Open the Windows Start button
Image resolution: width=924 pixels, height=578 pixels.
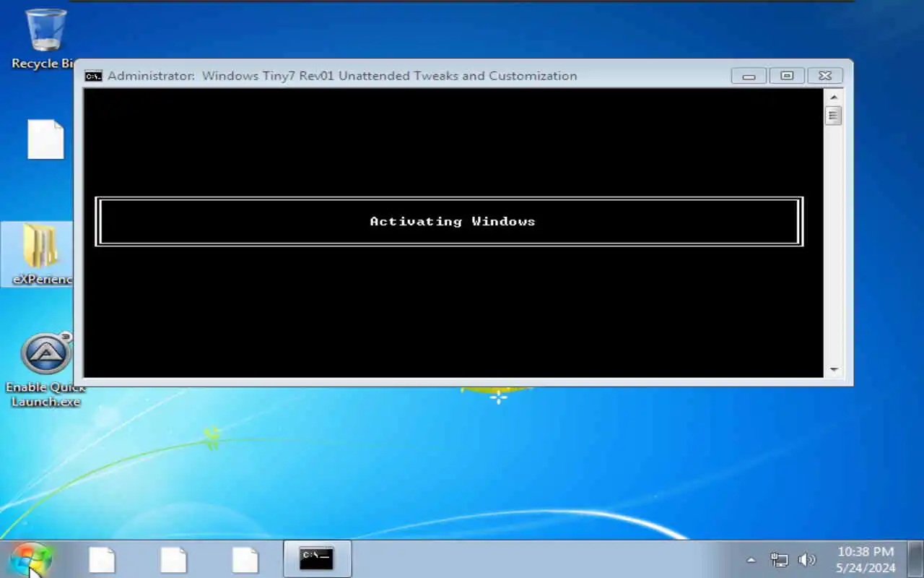30,560
